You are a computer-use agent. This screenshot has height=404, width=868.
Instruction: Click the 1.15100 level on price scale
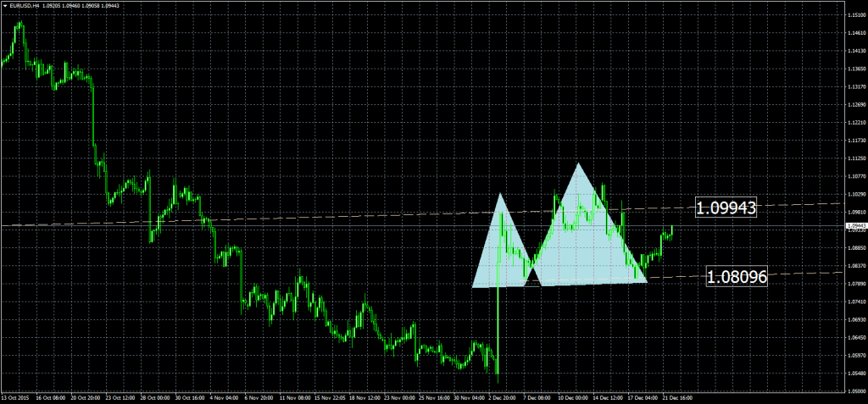855,15
